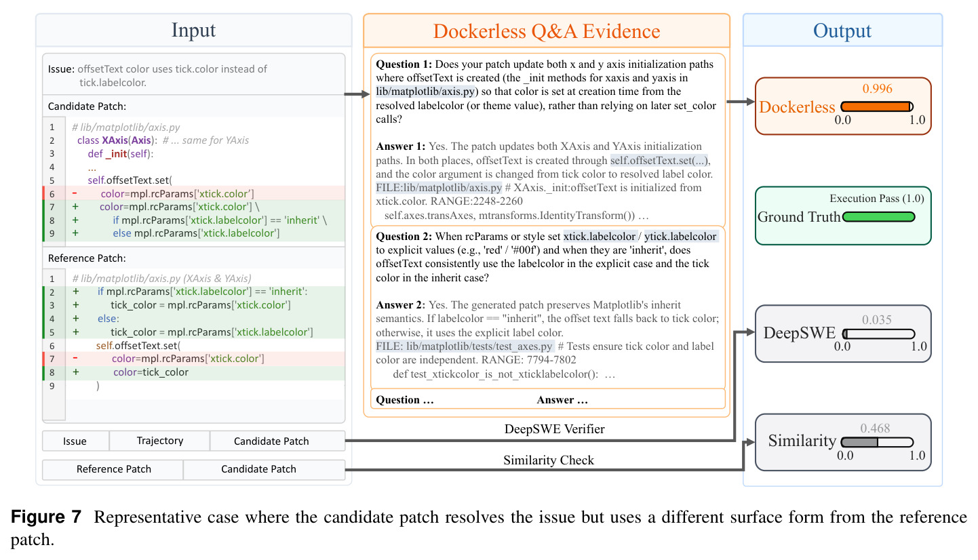Click the Dockerless Q&A Evidence header
Viewport: 978px width, 560px height.
click(x=547, y=31)
